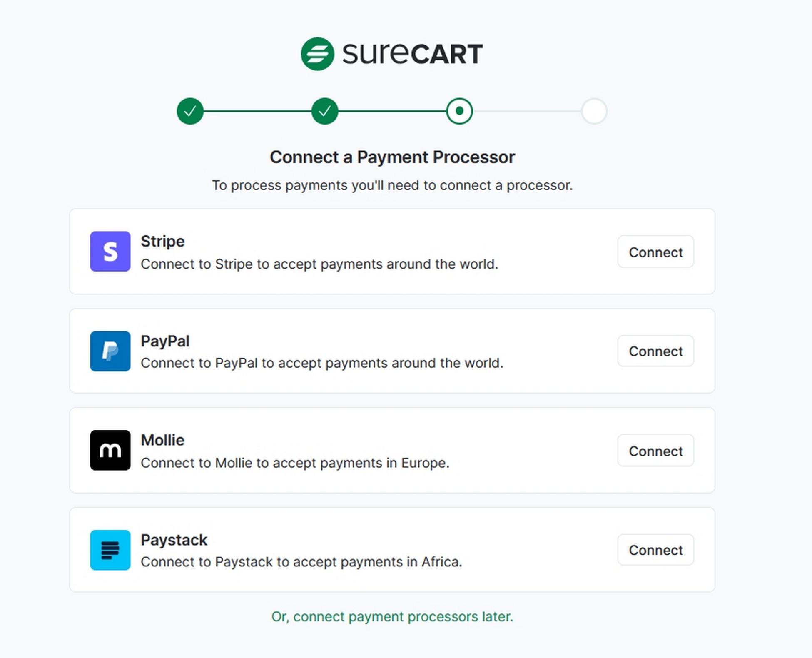Image resolution: width=812 pixels, height=658 pixels.
Task: Connect the Mollie payment processor
Action: 655,451
